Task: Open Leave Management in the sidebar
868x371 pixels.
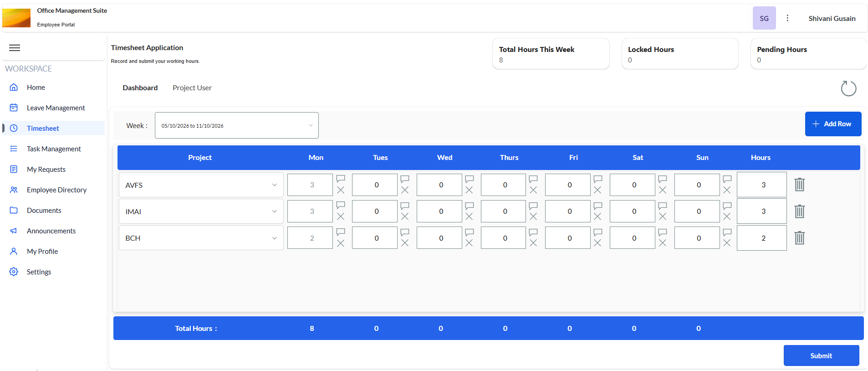Action: (x=54, y=108)
